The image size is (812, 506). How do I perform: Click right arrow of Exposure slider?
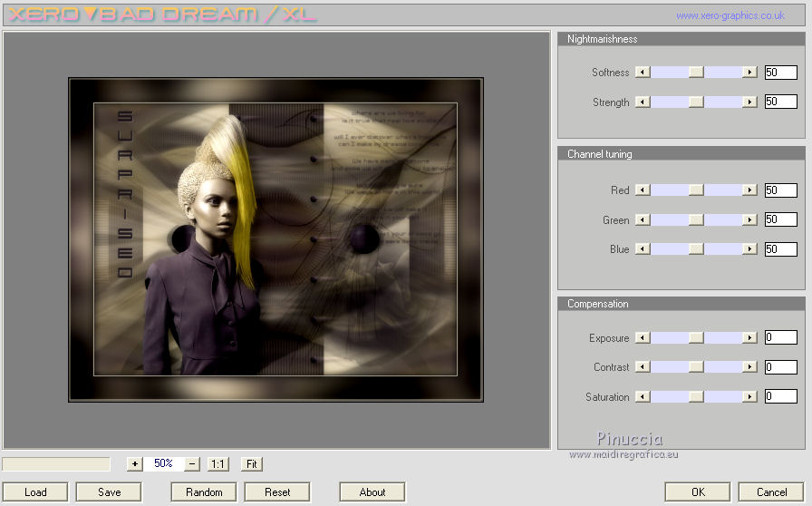[749, 337]
